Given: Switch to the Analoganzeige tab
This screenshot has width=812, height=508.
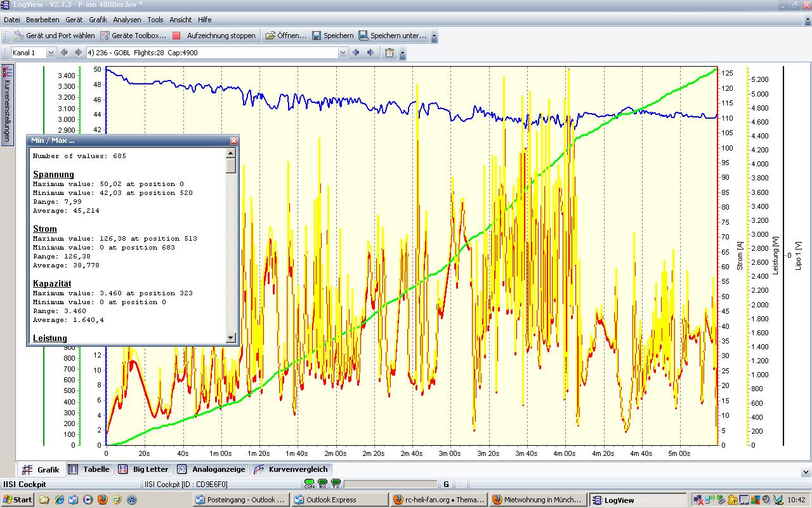Looking at the screenshot, I should pos(212,469).
